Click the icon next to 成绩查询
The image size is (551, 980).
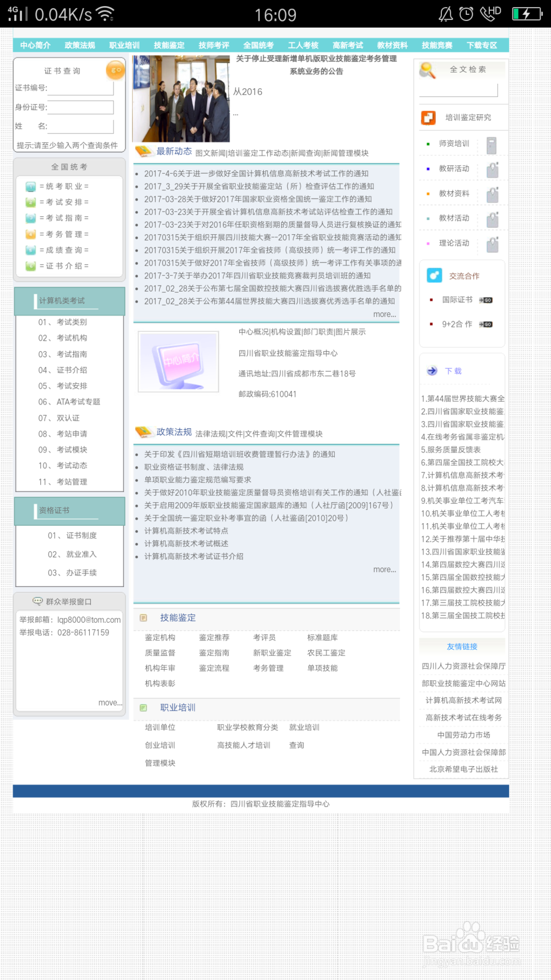click(x=31, y=250)
